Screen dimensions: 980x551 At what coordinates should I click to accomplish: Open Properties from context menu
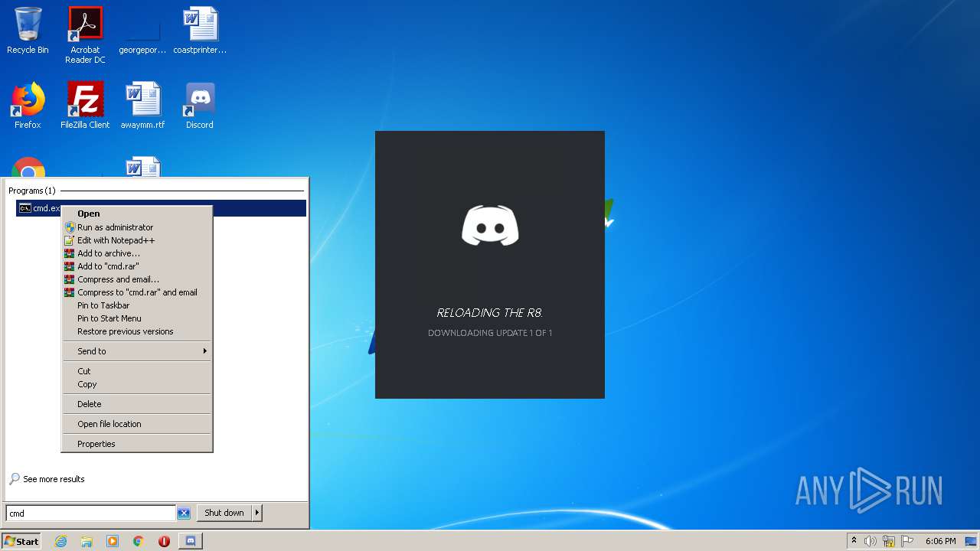coord(137,444)
